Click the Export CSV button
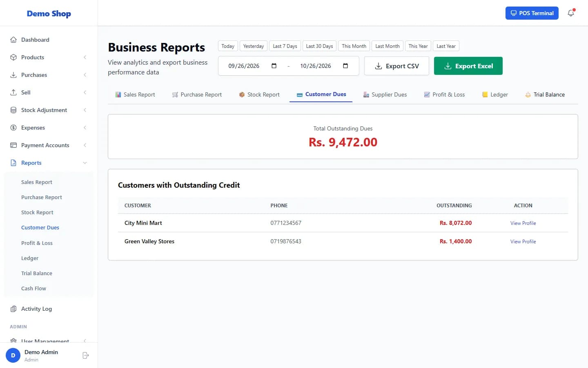 (x=396, y=66)
